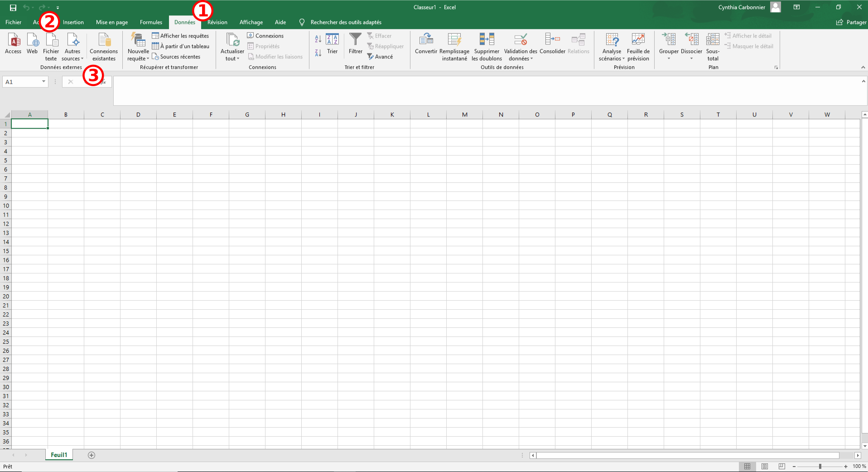The image size is (868, 472).
Task: Expand Grouper dropdown
Action: click(669, 58)
